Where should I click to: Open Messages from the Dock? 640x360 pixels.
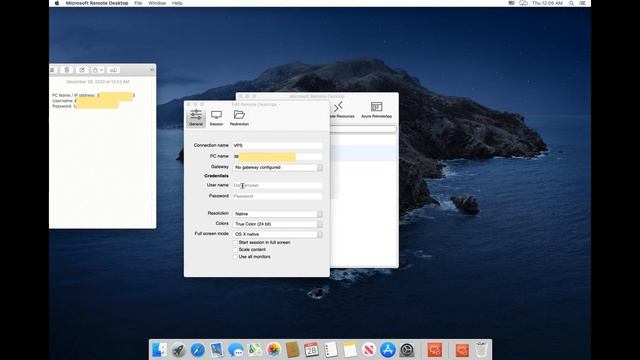tap(236, 350)
